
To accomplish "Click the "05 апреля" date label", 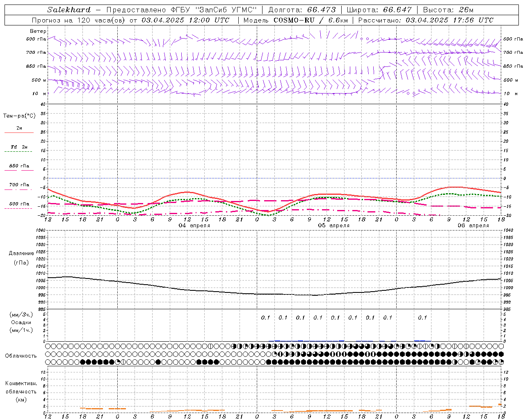I will [334, 226].
